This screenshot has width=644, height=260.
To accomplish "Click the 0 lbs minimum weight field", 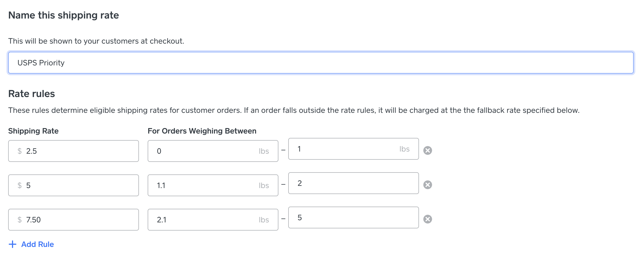I will [x=207, y=151].
